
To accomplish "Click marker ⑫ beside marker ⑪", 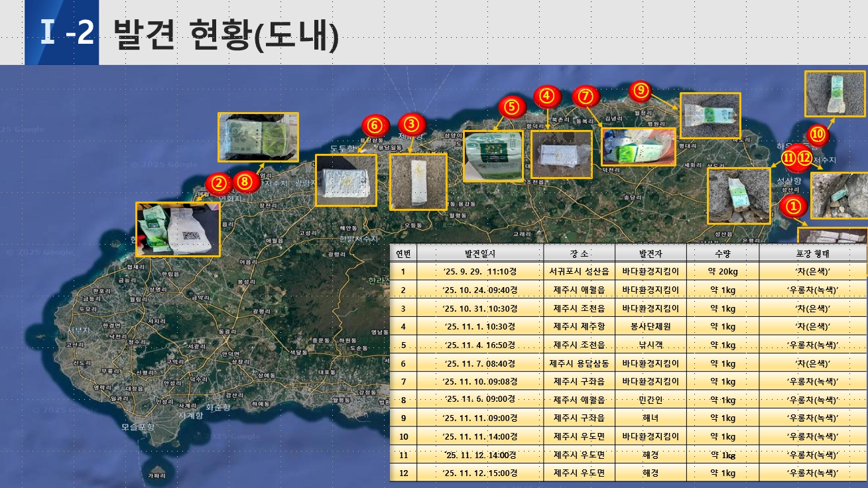I will click(803, 158).
